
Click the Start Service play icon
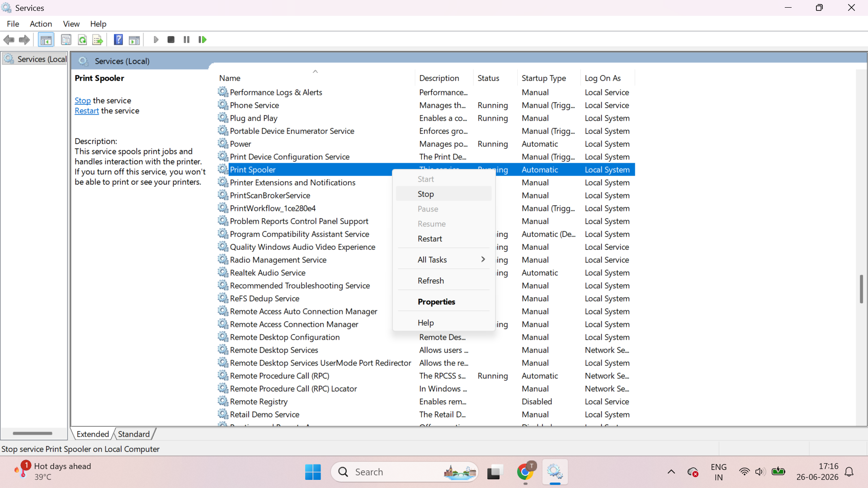click(x=156, y=40)
